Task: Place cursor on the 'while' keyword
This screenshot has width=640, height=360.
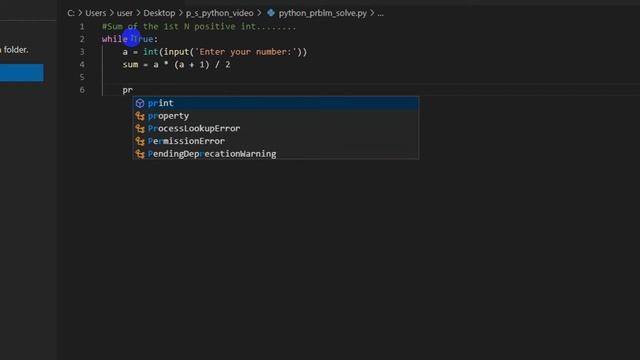Action: [115, 39]
